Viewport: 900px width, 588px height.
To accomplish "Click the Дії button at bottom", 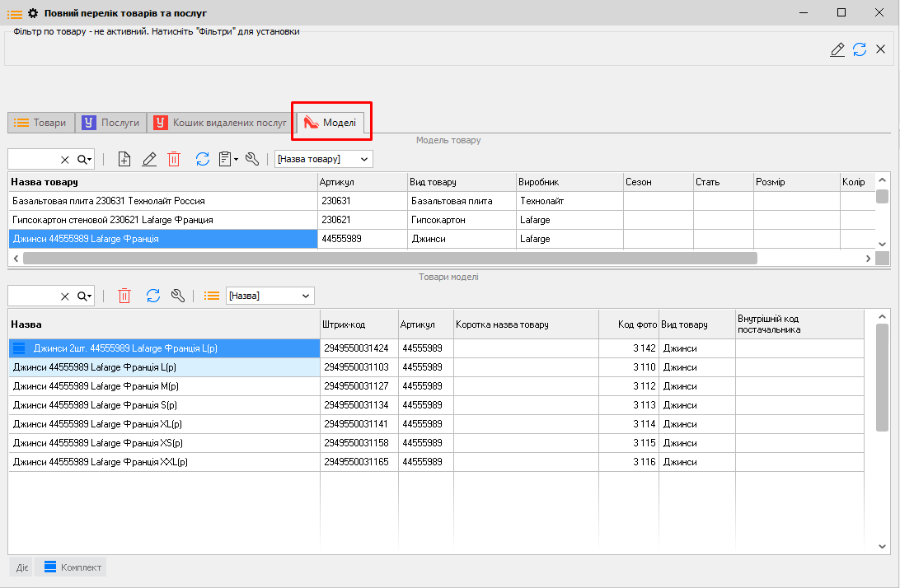I will click(21, 567).
